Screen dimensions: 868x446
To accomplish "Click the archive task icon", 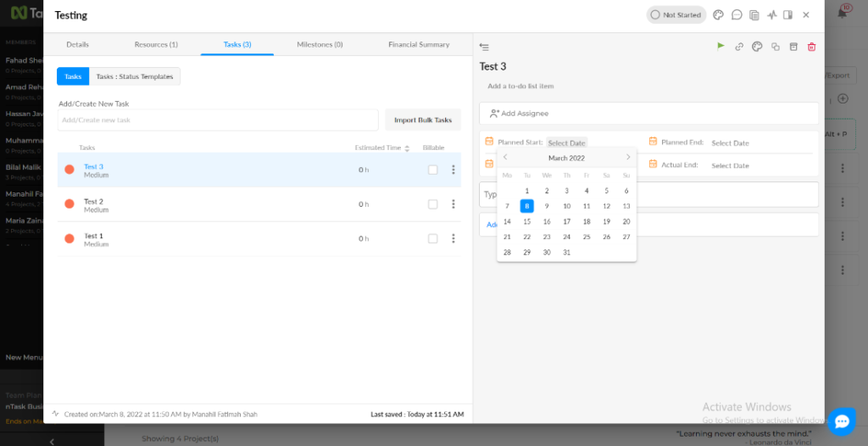I will [x=793, y=47].
